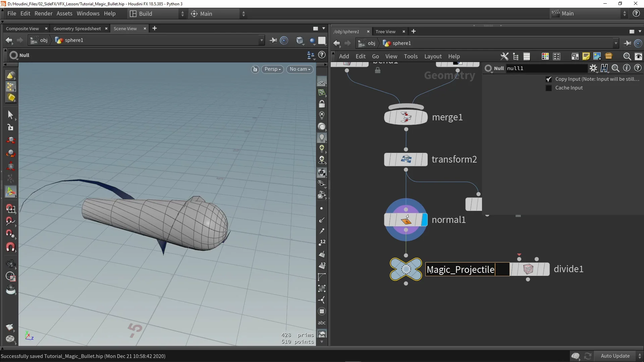Select the merge1 node

tap(406, 117)
